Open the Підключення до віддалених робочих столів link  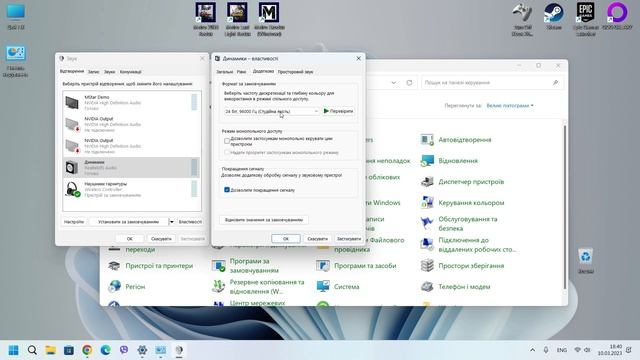click(x=477, y=244)
